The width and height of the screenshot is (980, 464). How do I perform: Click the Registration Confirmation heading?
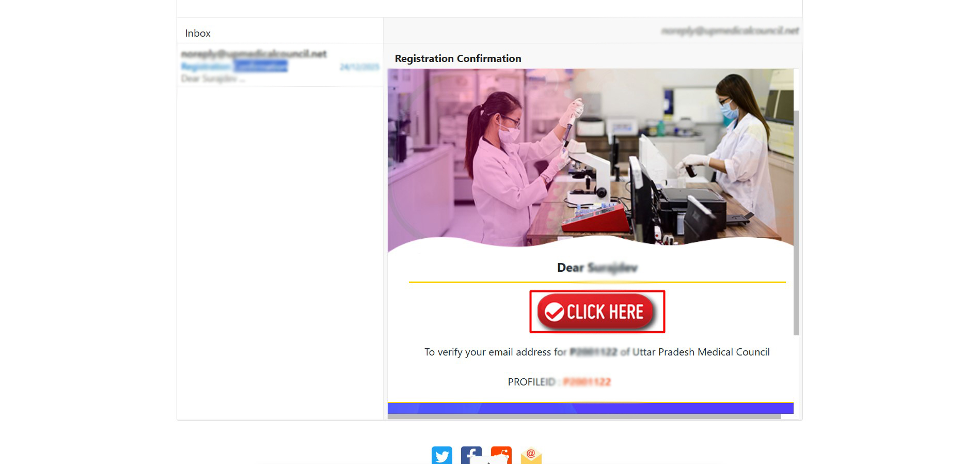point(458,58)
